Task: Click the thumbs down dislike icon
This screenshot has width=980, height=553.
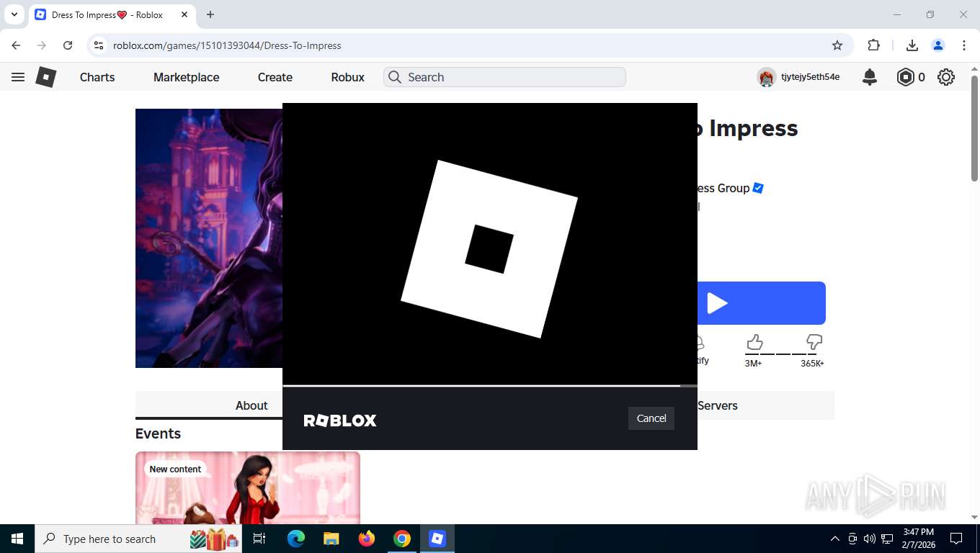Action: (814, 342)
